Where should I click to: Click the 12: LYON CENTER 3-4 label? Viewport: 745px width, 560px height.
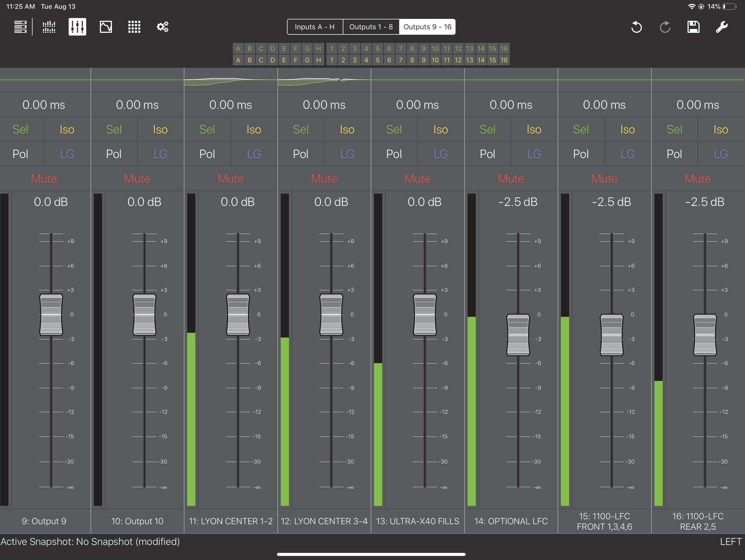(x=324, y=521)
